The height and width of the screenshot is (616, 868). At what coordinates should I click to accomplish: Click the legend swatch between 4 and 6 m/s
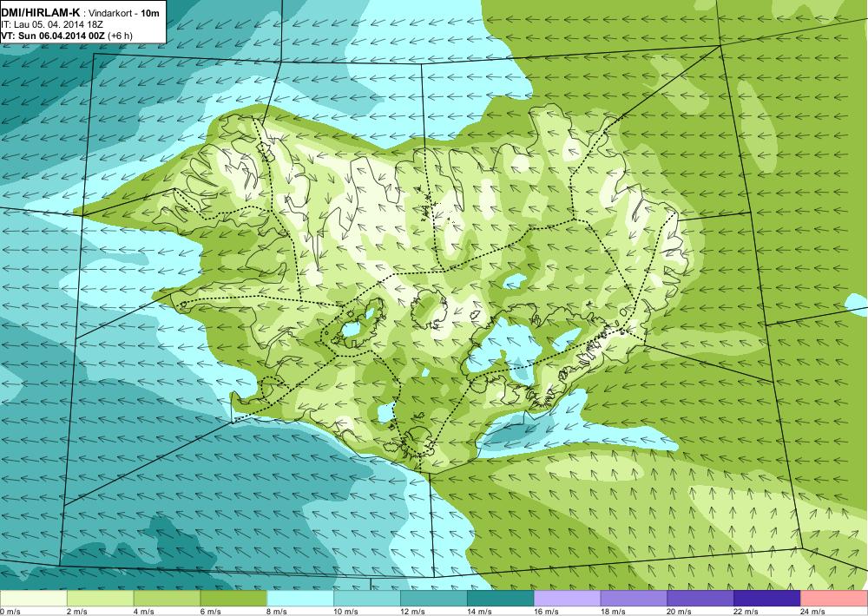tap(167, 599)
